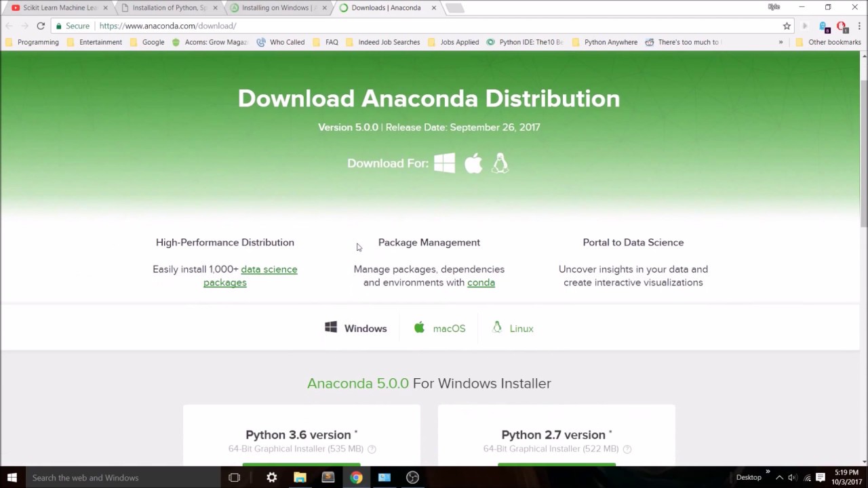This screenshot has width=868, height=488.
Task: Open a new browser tab
Action: point(455,8)
